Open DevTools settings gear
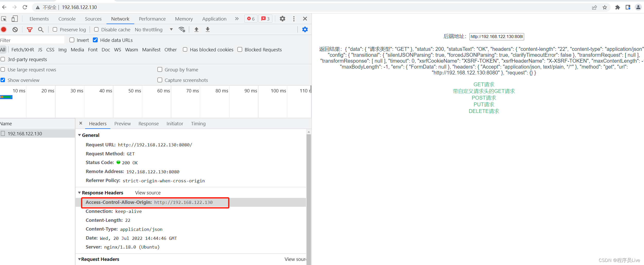The height and width of the screenshot is (265, 644). (x=282, y=18)
